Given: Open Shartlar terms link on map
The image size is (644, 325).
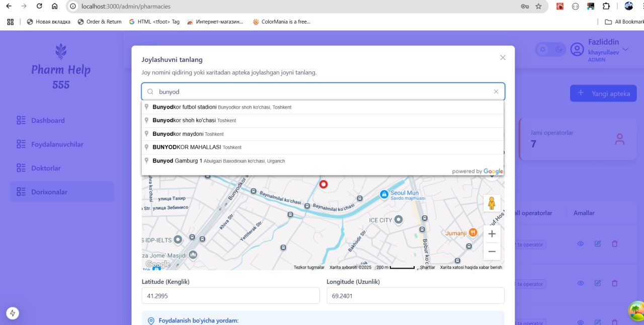Looking at the screenshot, I should pos(427,267).
